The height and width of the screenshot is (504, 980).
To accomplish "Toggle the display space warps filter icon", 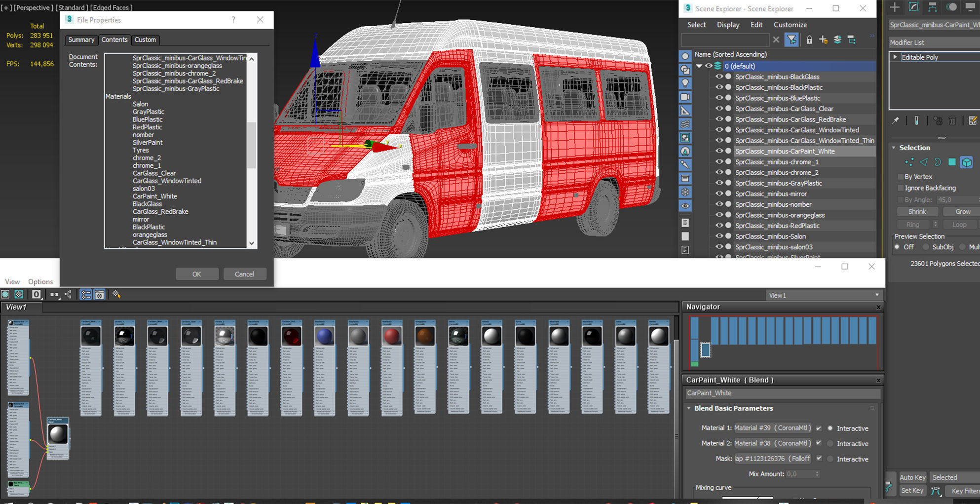I will [x=685, y=124].
